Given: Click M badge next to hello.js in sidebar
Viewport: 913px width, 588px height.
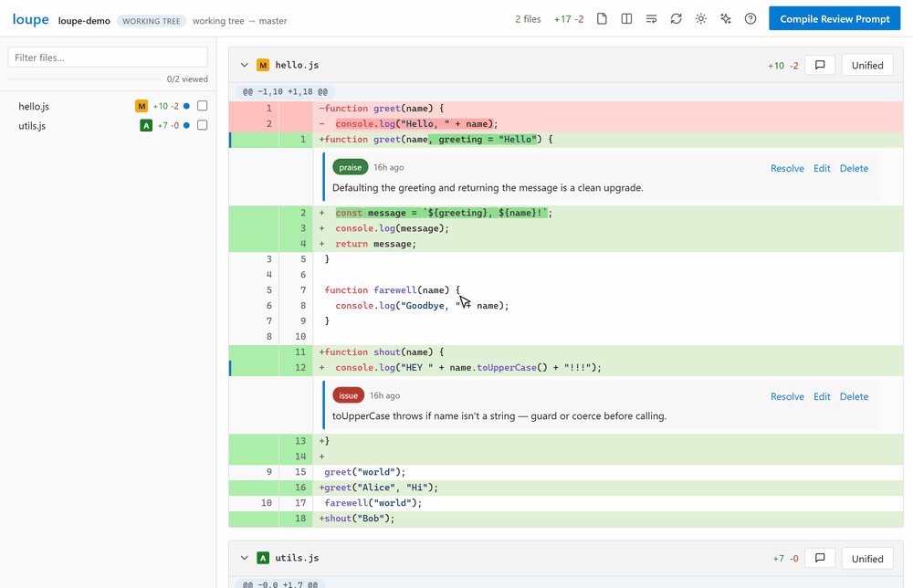Looking at the screenshot, I should (142, 106).
